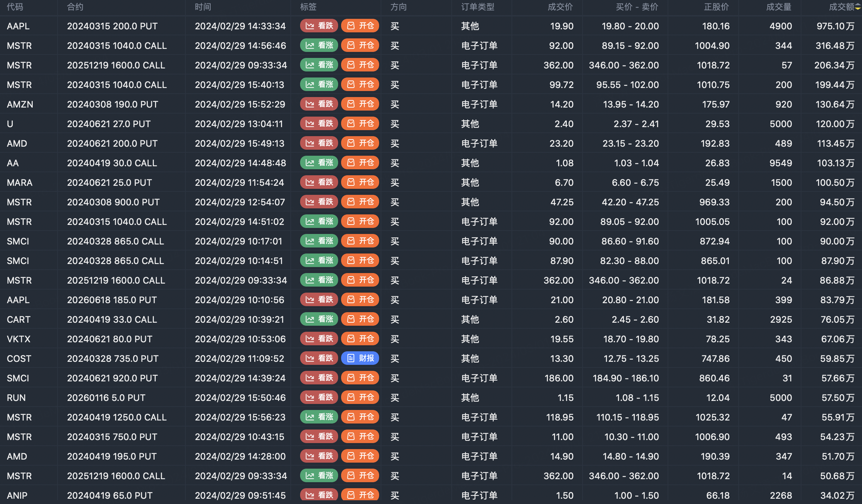Click the bullish tag on SMCI 10:17:01 row
The width and height of the screenshot is (862, 504).
319,241
